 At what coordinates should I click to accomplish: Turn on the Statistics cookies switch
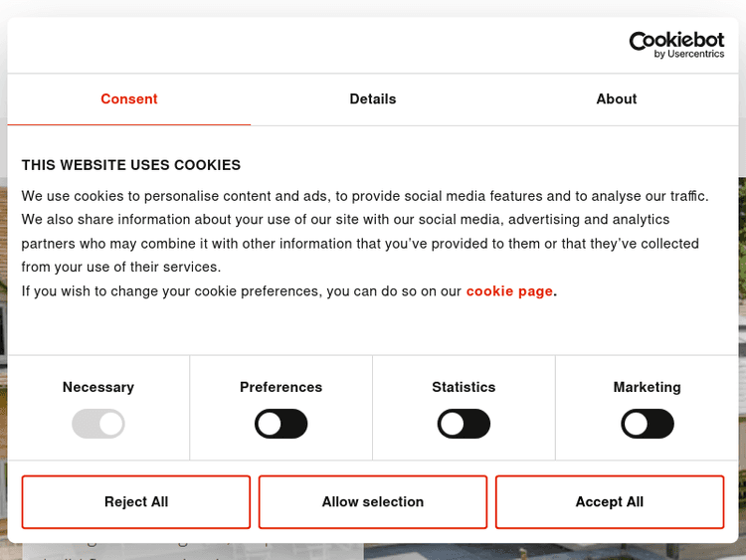pos(465,425)
